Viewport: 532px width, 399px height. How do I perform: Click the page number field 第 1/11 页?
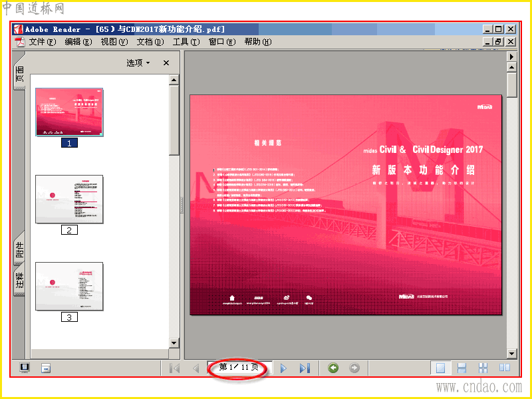(x=239, y=367)
